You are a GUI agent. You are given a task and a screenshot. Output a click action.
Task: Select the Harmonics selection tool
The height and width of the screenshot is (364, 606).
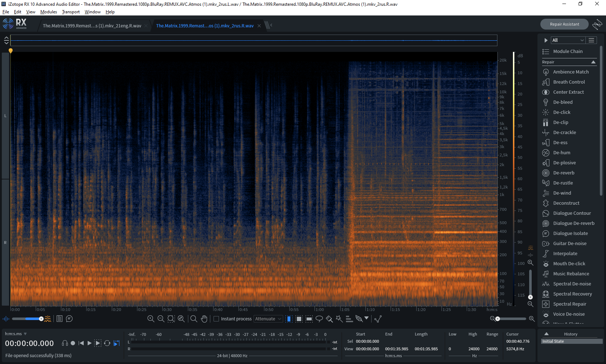(349, 319)
